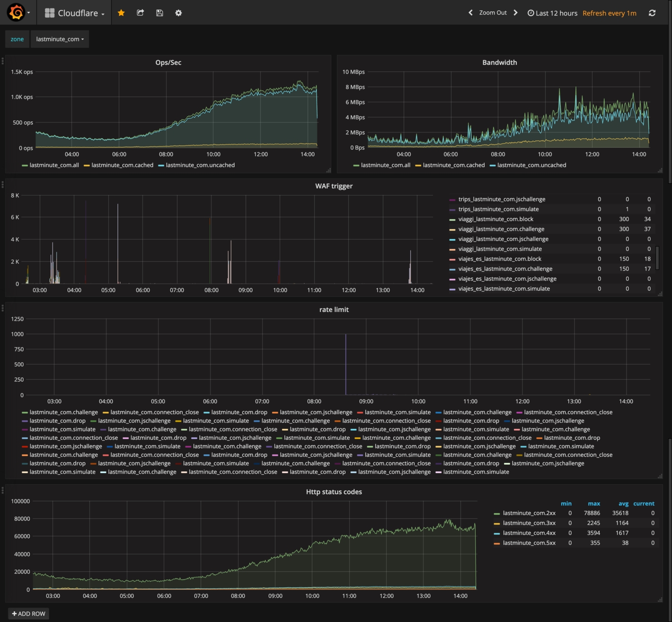Select trips_lastminute_com.simulate legend entry
Screen dimensions: 672x622
pos(498,209)
